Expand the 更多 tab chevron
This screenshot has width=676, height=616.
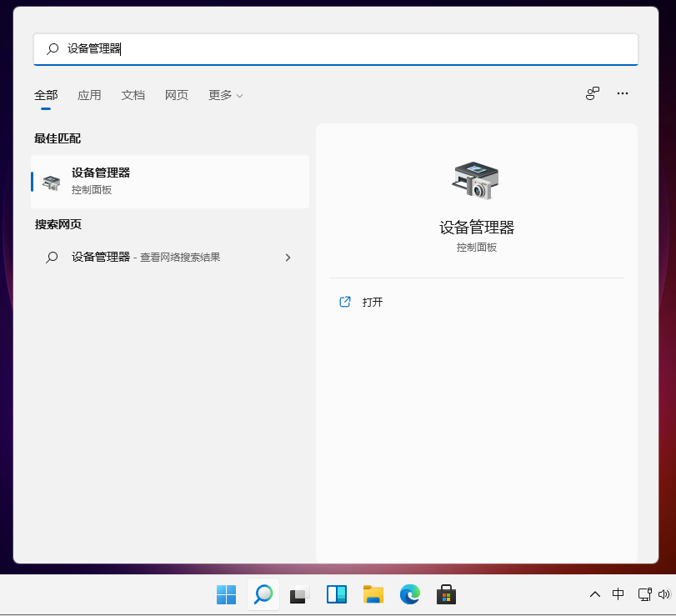point(240,95)
